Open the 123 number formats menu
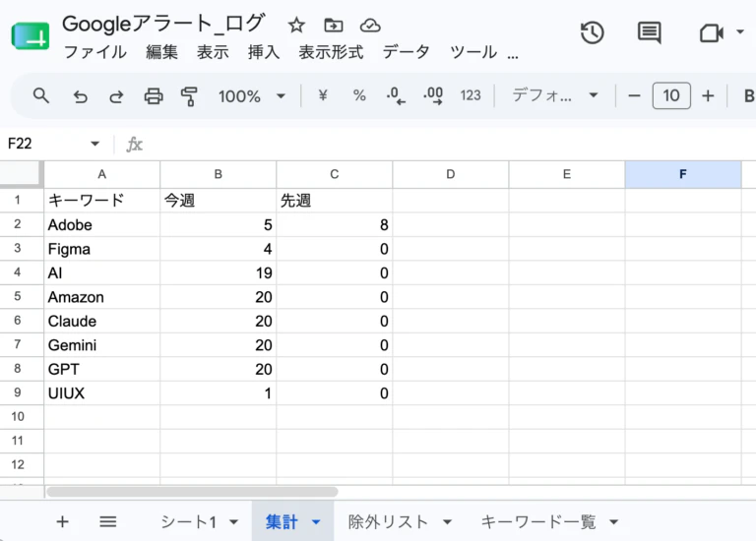 pyautogui.click(x=471, y=95)
